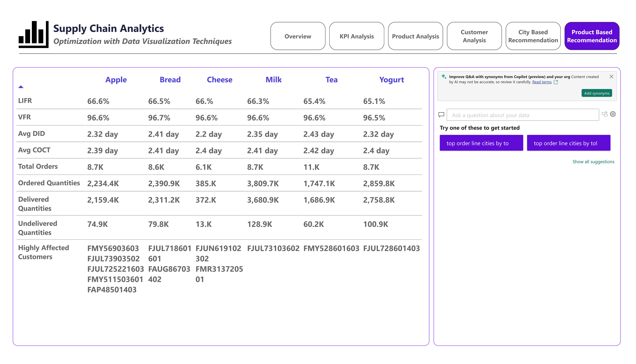Open the Overview page tab
This screenshot has width=636, height=364.
[298, 36]
